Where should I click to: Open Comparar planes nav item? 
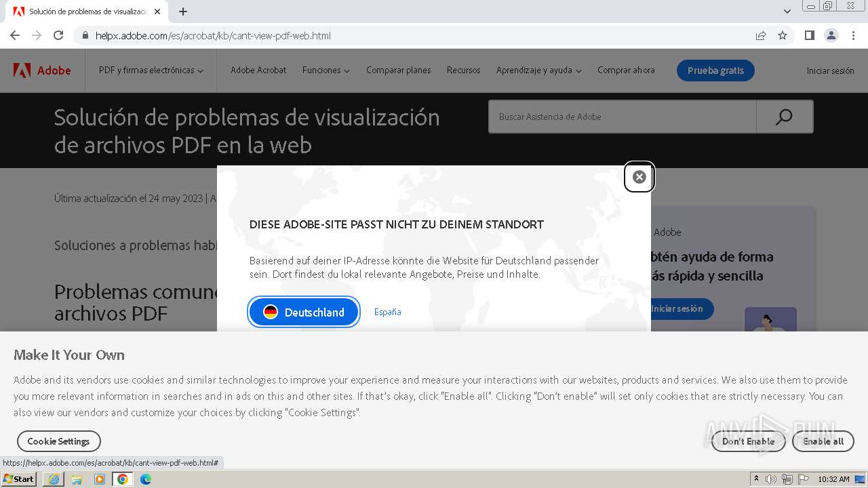click(x=399, y=70)
